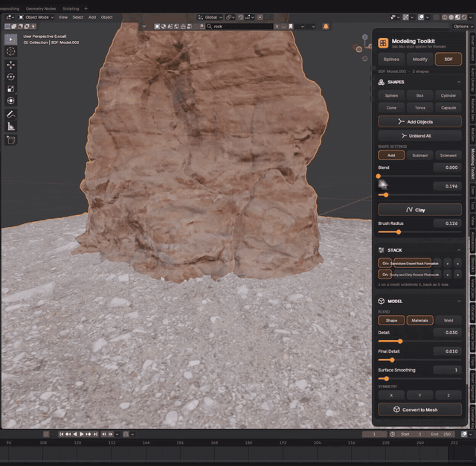Choose the Subtract shape mode
This screenshot has width=476, height=466.
(x=419, y=156)
